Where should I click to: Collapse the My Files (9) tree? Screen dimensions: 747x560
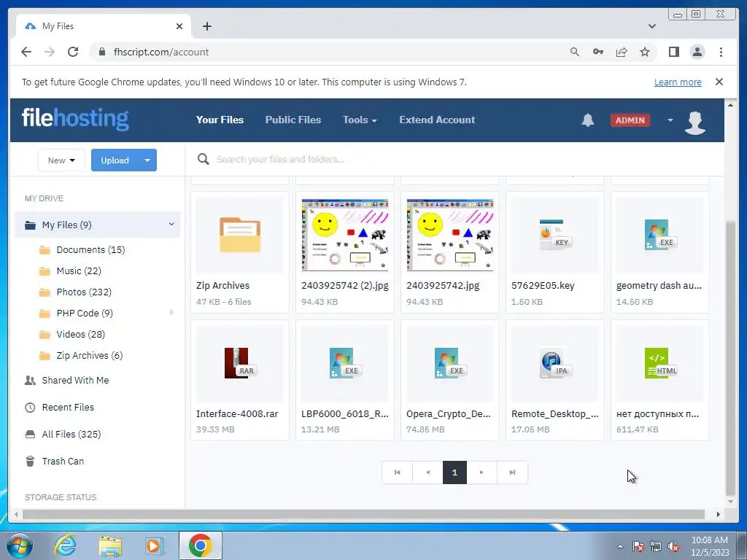[x=171, y=224]
